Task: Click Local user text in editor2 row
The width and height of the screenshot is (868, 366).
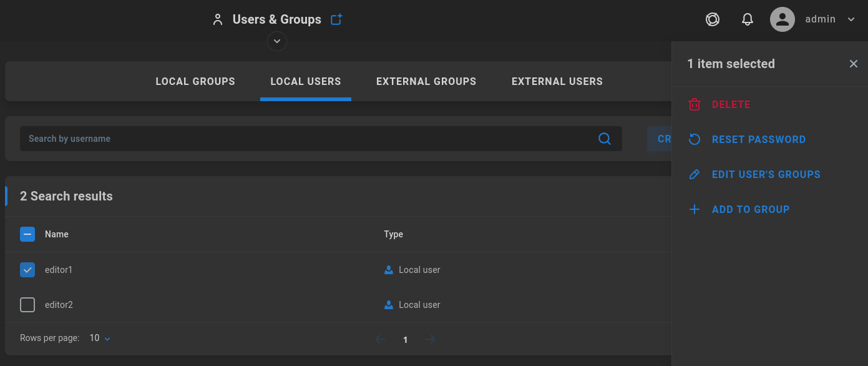Action: (x=419, y=305)
